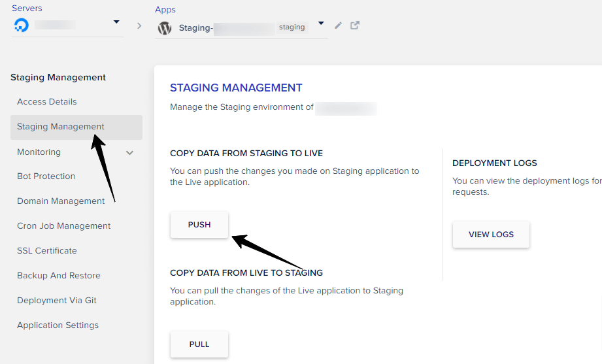Open SSL Certificate page

pos(47,251)
